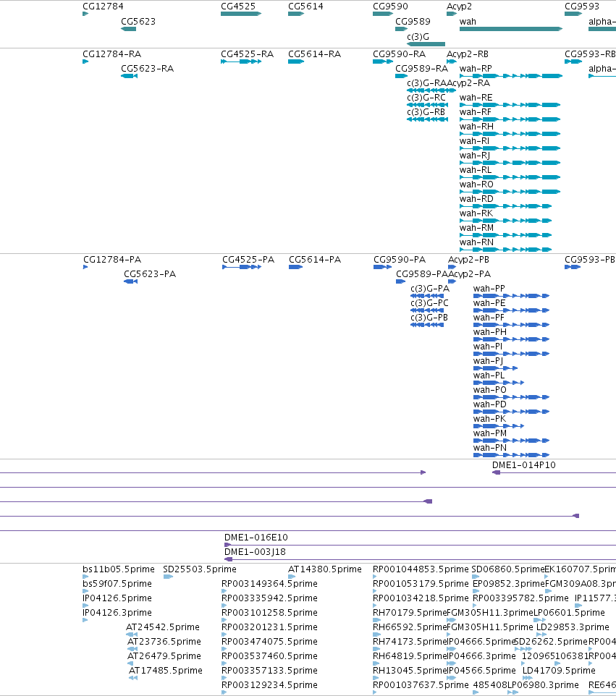Click the wah-RF transcript label

pos(476,112)
